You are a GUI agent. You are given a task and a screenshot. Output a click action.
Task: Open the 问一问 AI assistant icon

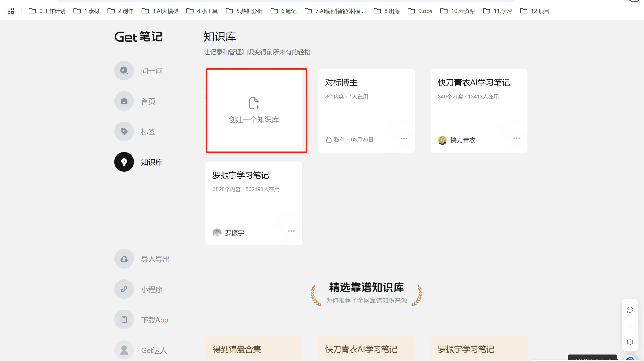[124, 71]
